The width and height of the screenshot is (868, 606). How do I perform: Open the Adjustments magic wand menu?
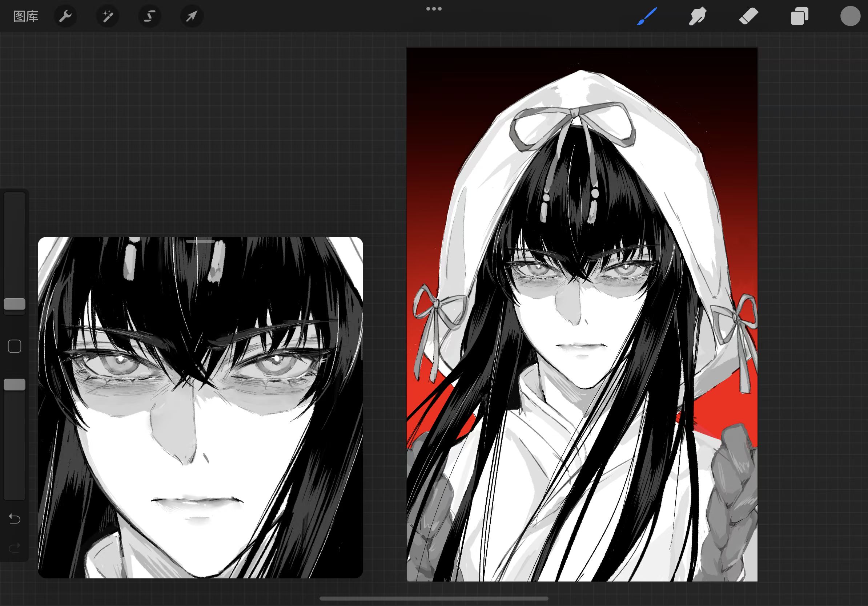coord(108,16)
